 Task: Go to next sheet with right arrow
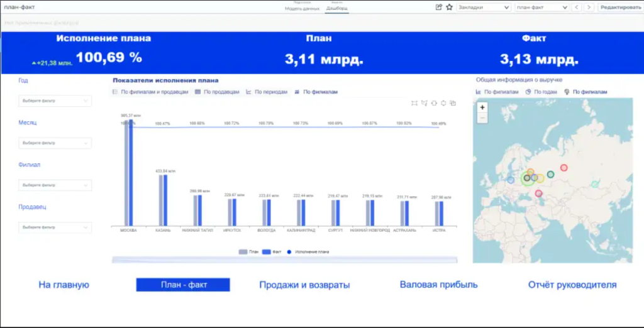coord(589,7)
